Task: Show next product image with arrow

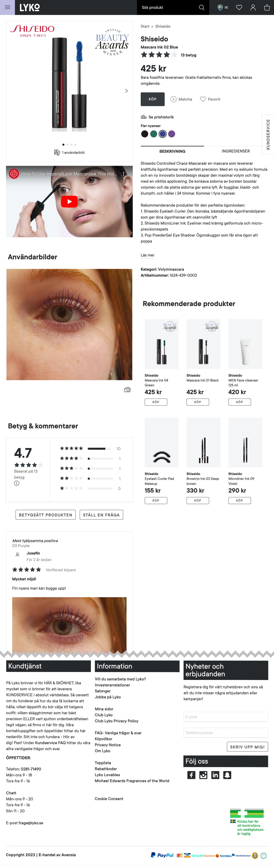Action: click(127, 91)
